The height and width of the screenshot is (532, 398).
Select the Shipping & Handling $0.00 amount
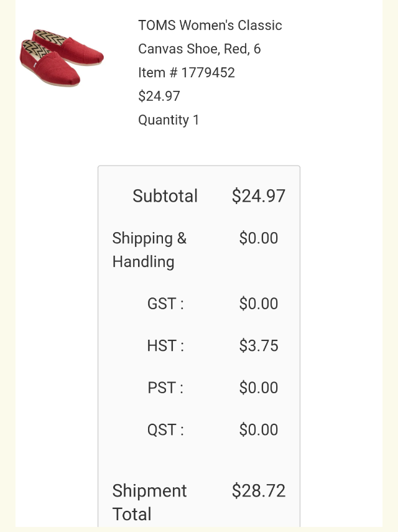pyautogui.click(x=258, y=238)
